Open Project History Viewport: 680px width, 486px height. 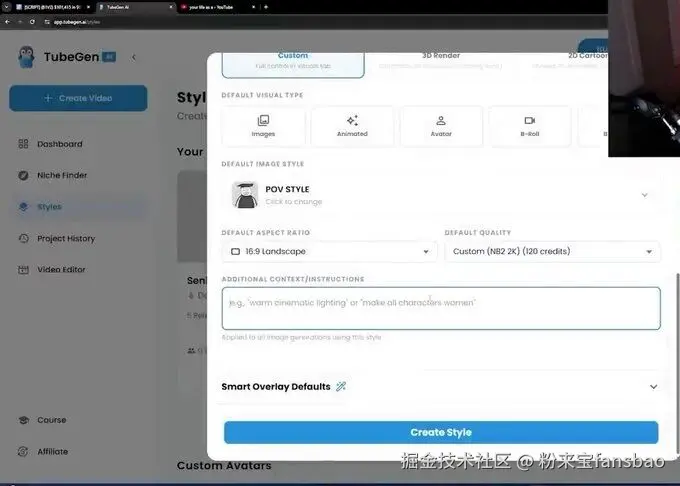(x=78, y=238)
